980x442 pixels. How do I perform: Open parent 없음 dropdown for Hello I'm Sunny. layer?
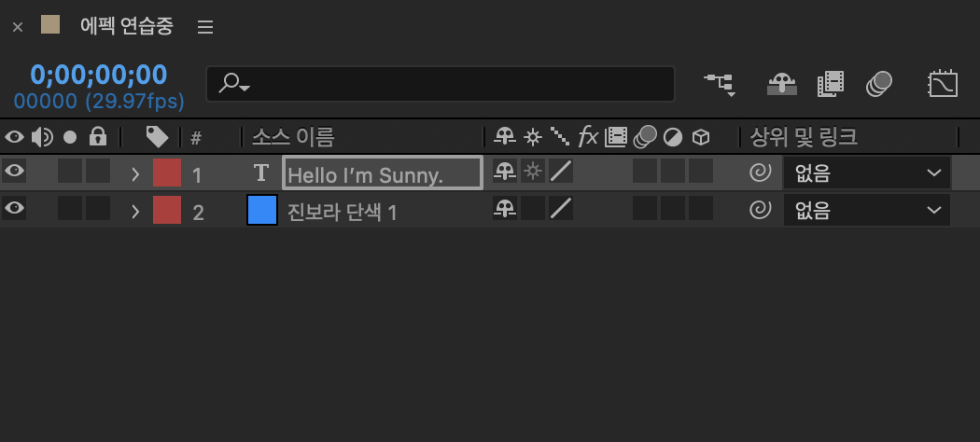pyautogui.click(x=867, y=173)
